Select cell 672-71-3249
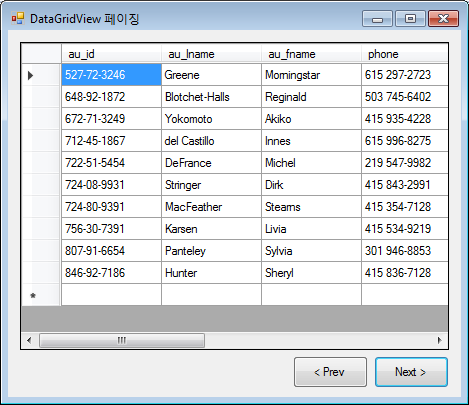 coord(111,119)
